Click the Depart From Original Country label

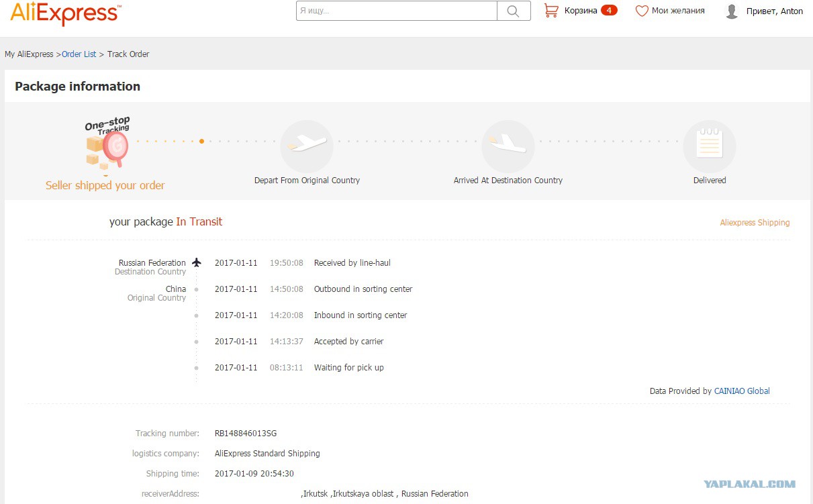pyautogui.click(x=307, y=181)
